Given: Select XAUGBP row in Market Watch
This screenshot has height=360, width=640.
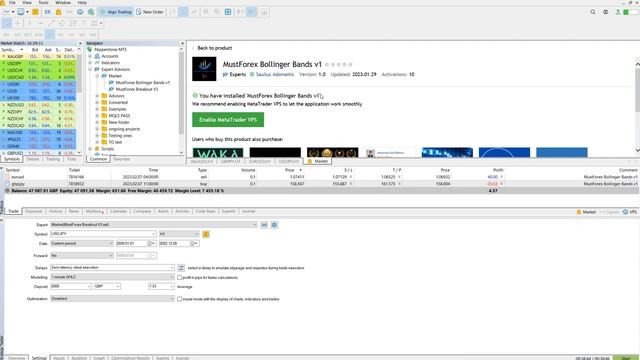Looking at the screenshot, I should click(38, 56).
